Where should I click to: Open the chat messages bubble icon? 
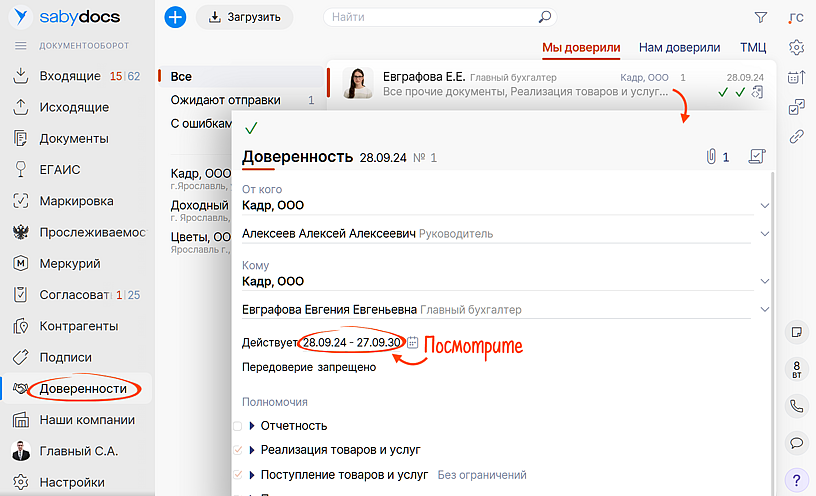(797, 442)
